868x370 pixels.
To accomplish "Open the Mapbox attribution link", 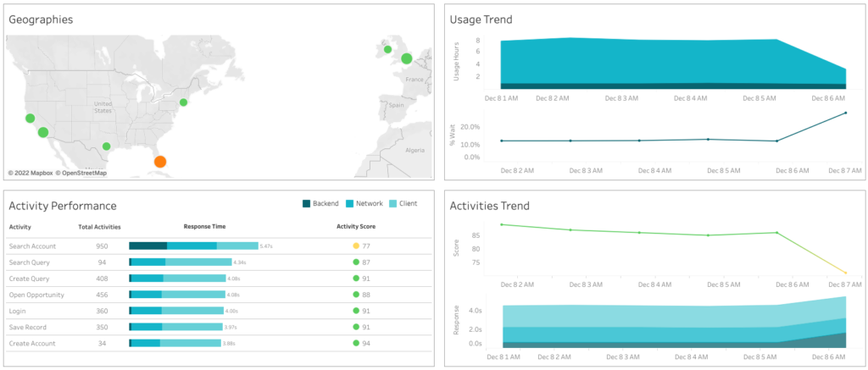I will coord(31,173).
